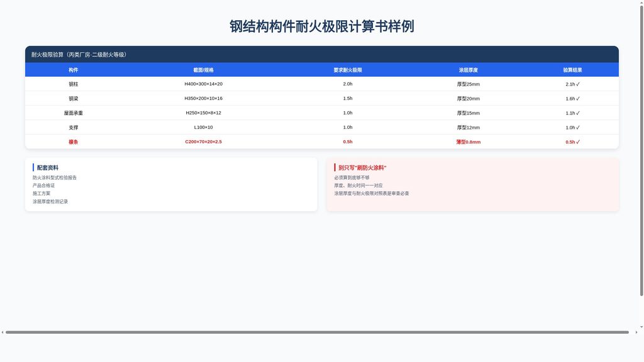Click the 施工方案 list item

(42, 194)
